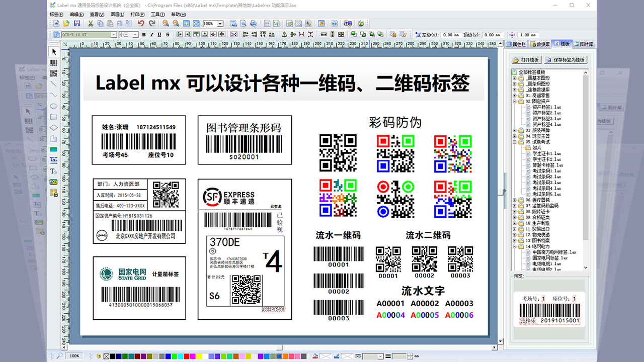Screen dimensions: 644x362
Task: Click the 保存标签为模板 button
Action: 566,60
